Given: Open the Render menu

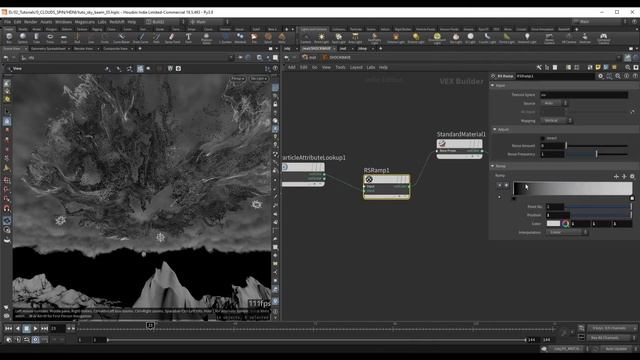Looking at the screenshot, I should (31, 22).
